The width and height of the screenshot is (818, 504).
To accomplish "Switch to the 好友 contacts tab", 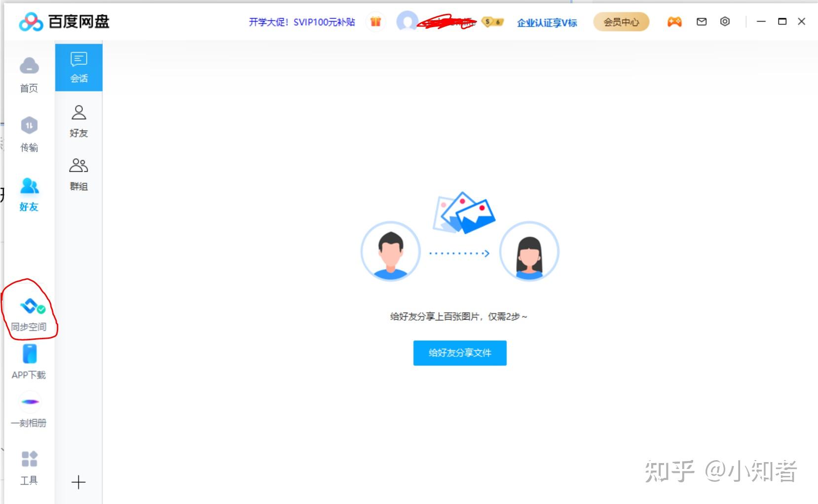I will pos(79,121).
